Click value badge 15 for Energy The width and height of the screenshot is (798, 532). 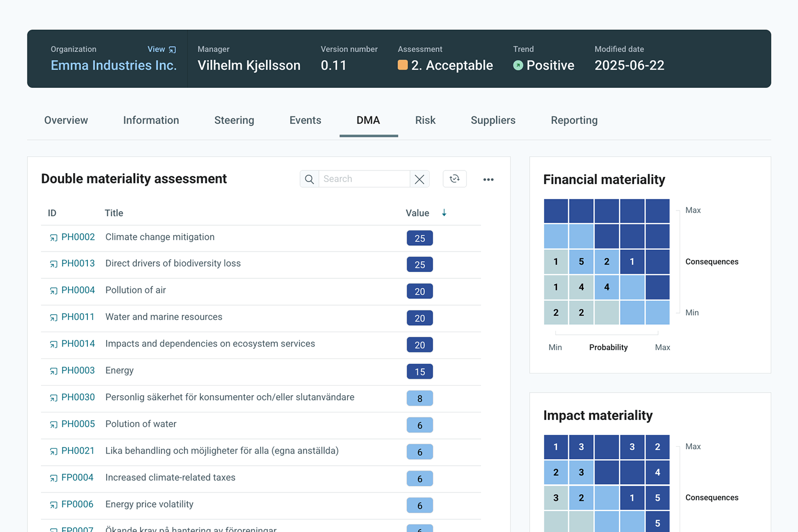[x=420, y=372]
